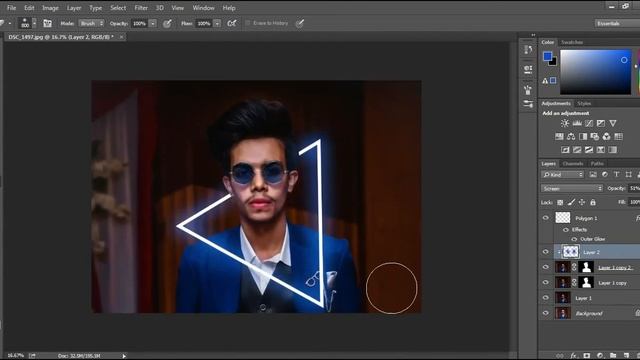640x360 pixels.
Task: Open the Image menu
Action: tap(50, 8)
